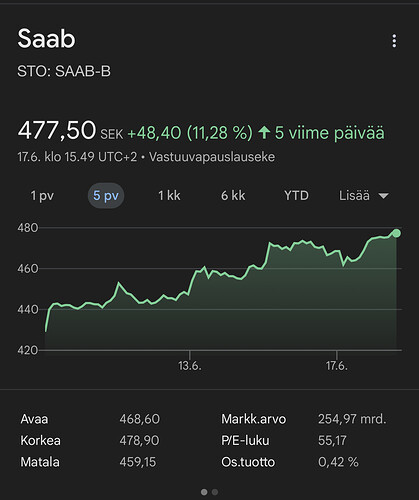Switch chart to 1 kk range
419x500 pixels.
coord(169,196)
